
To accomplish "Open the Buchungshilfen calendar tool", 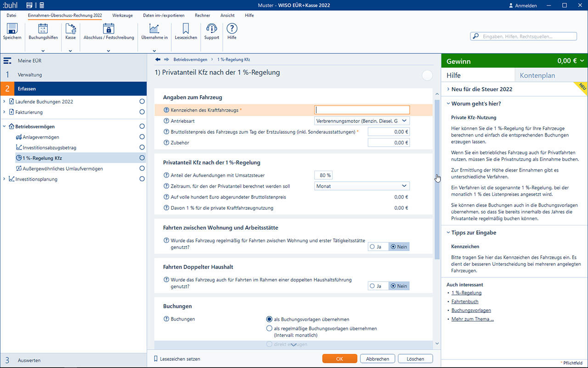I will pyautogui.click(x=43, y=29).
